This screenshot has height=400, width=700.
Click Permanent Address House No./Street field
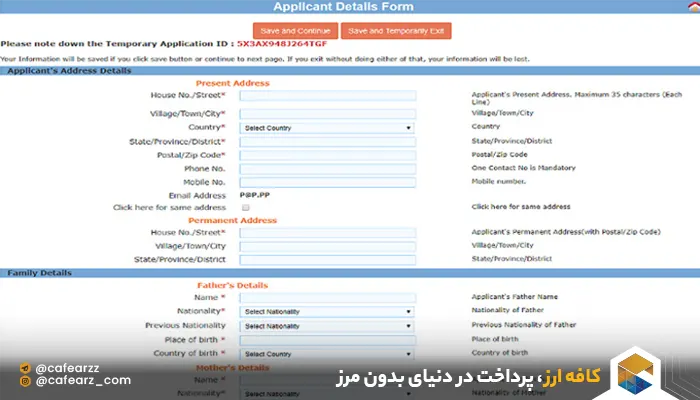click(328, 233)
